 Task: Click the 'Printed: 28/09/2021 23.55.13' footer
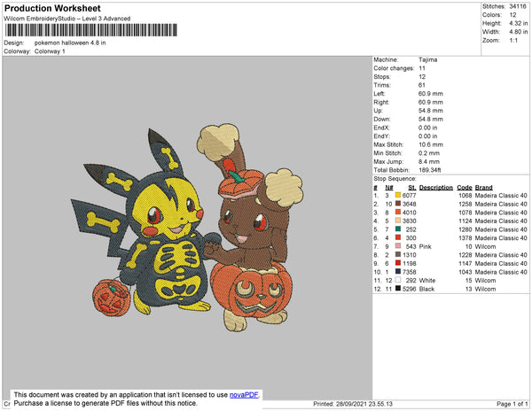(x=353, y=404)
